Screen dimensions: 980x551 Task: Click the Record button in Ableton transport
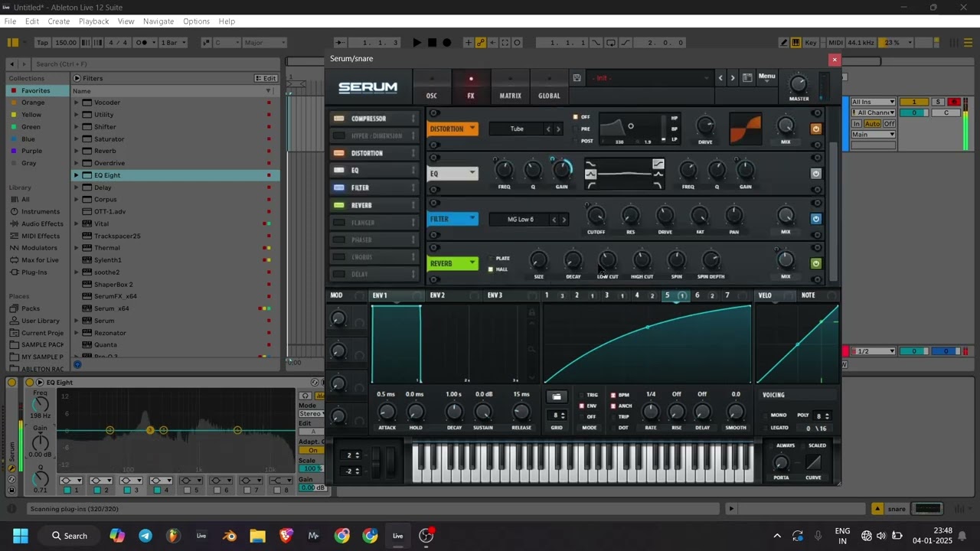pyautogui.click(x=447, y=43)
